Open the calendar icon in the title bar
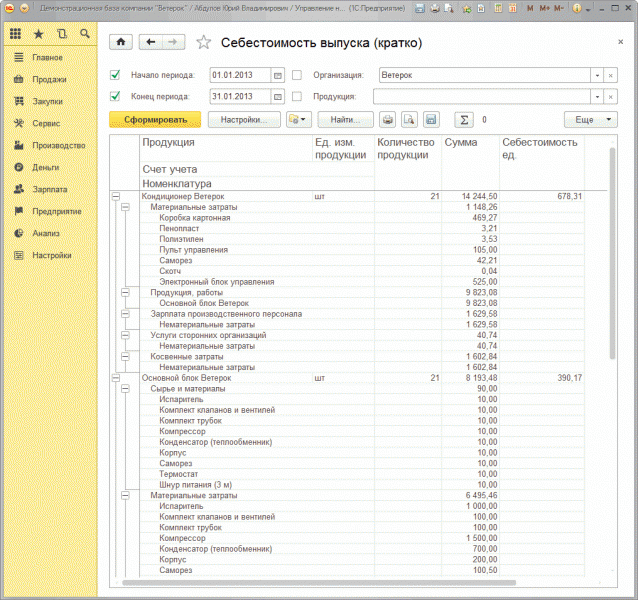Screen dimensions: 638x600 point(513,8)
